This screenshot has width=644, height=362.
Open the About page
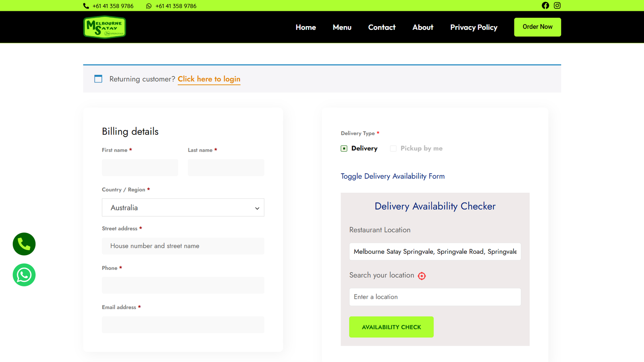tap(423, 27)
